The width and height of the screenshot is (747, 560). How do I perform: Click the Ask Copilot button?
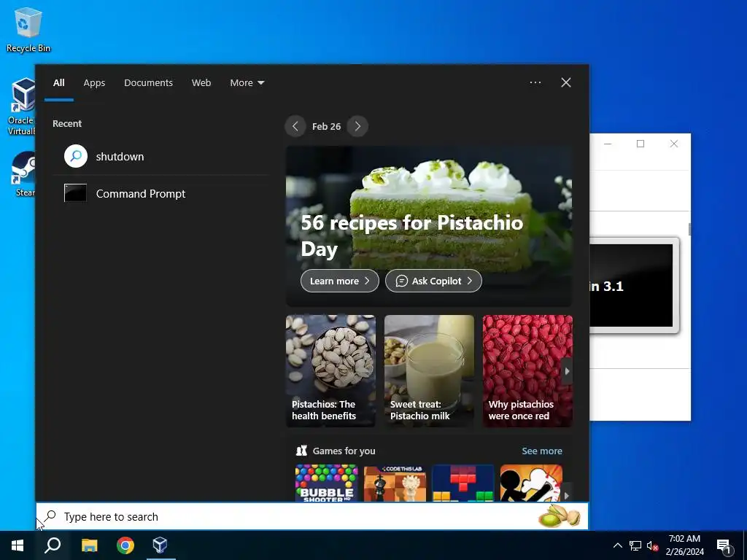coord(433,281)
